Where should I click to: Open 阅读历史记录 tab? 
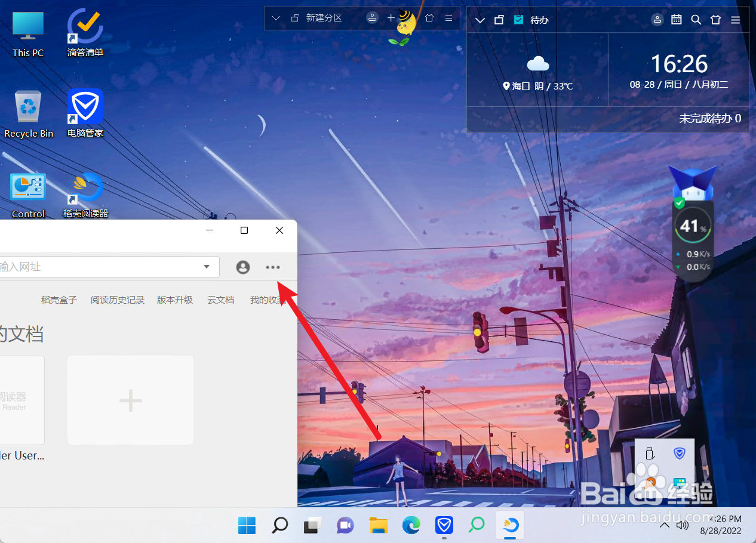pyautogui.click(x=118, y=300)
